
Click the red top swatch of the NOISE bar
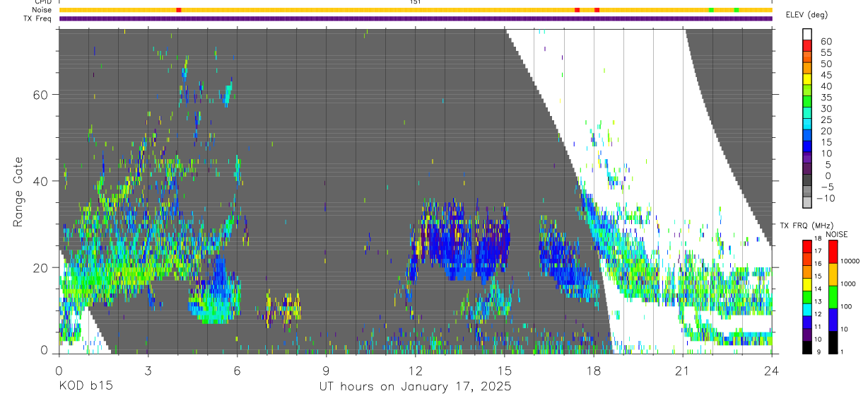(x=833, y=251)
